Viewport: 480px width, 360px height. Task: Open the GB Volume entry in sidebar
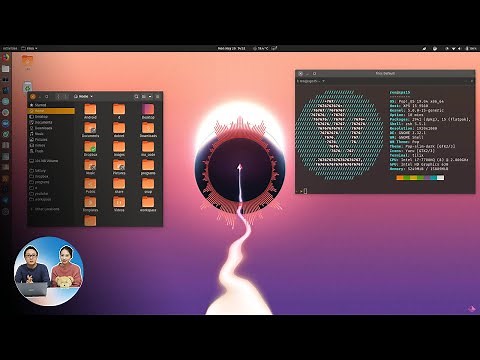pyautogui.click(x=51, y=161)
